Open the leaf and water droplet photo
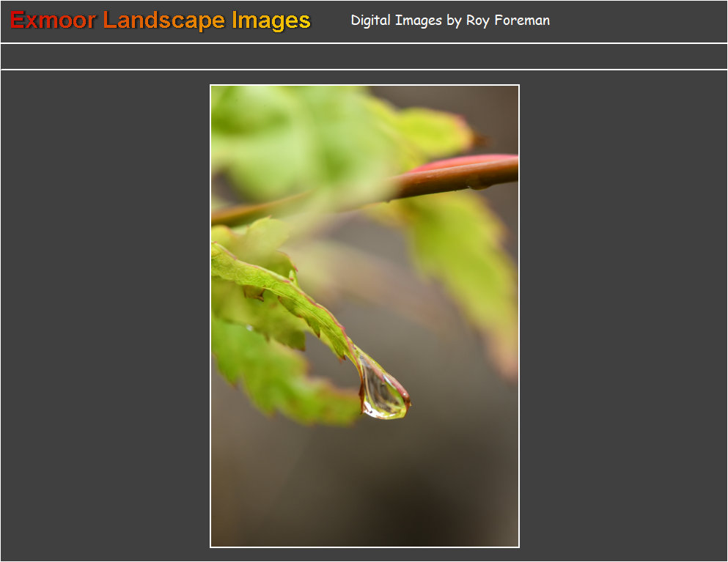728x562 pixels. point(364,316)
